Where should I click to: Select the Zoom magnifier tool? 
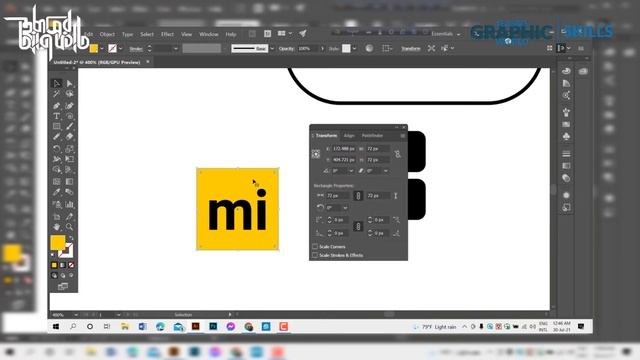[x=69, y=227]
